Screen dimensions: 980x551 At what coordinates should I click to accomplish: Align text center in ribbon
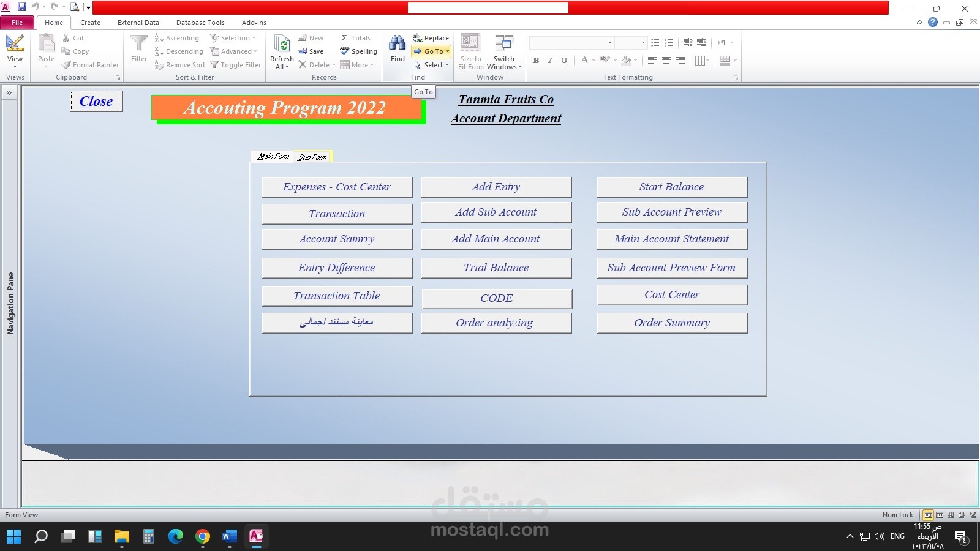[x=666, y=60]
